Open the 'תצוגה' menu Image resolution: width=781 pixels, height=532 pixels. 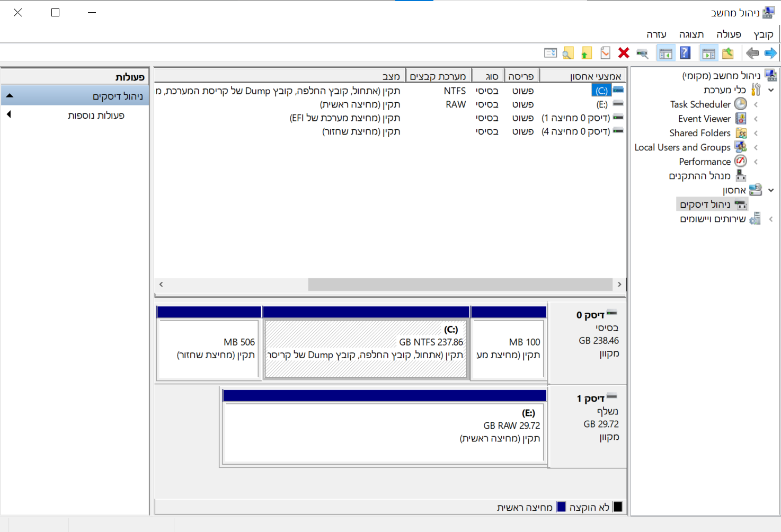pyautogui.click(x=691, y=34)
